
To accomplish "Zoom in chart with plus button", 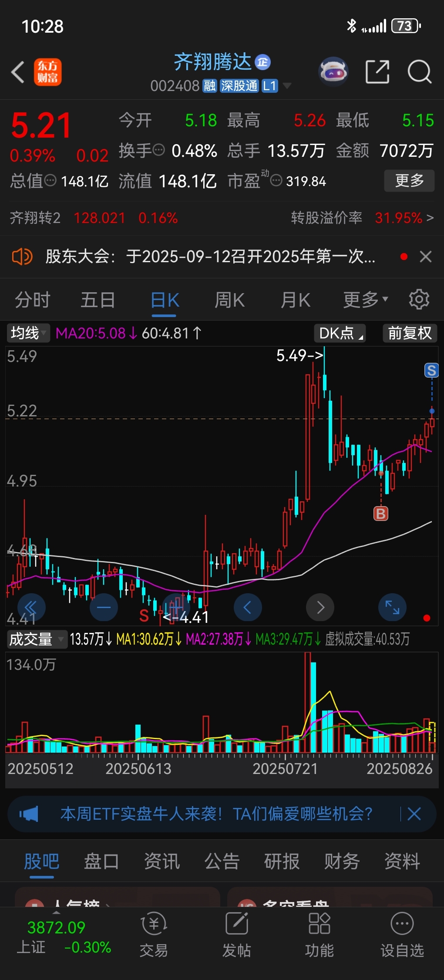I will click(176, 607).
